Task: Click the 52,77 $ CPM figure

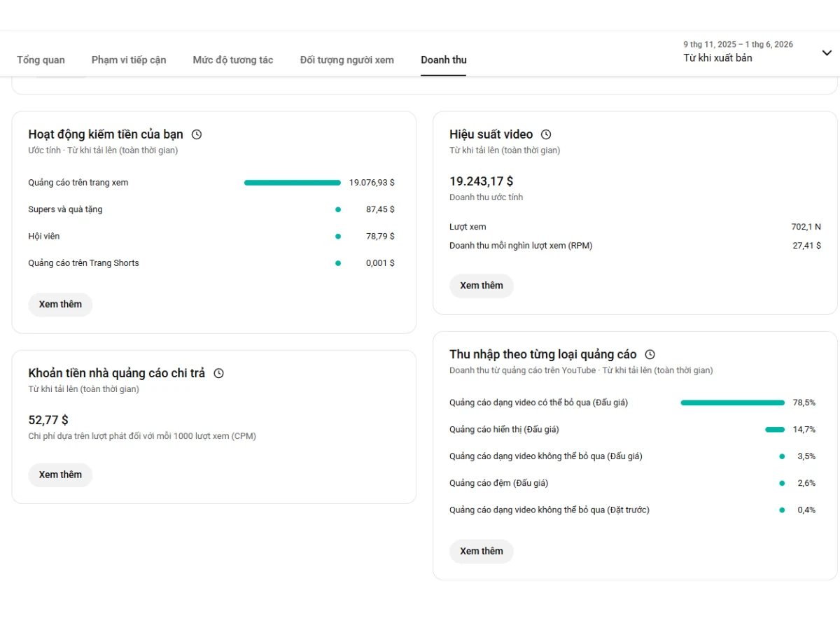Action: pyautogui.click(x=48, y=420)
